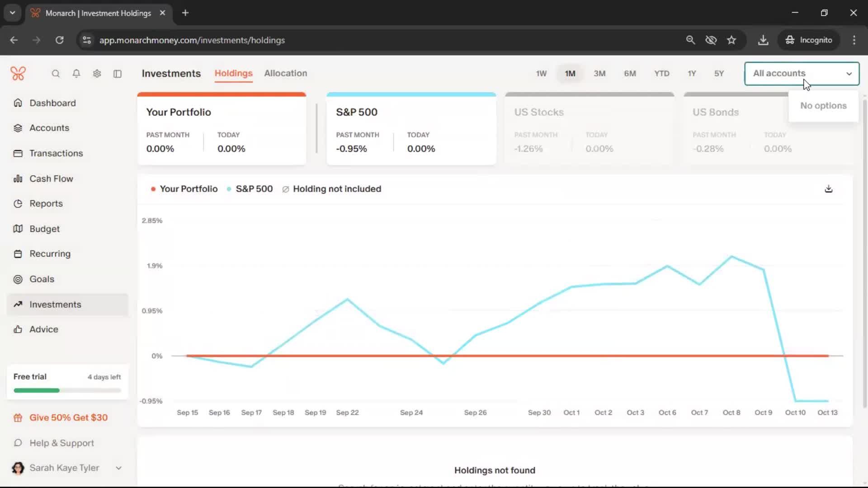Download chart data using download icon
868x488 pixels.
tap(828, 189)
